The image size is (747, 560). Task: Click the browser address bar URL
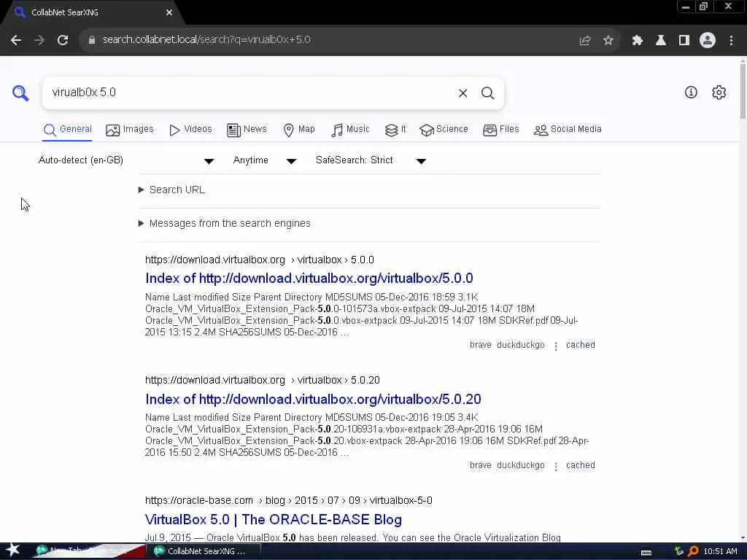(x=206, y=40)
